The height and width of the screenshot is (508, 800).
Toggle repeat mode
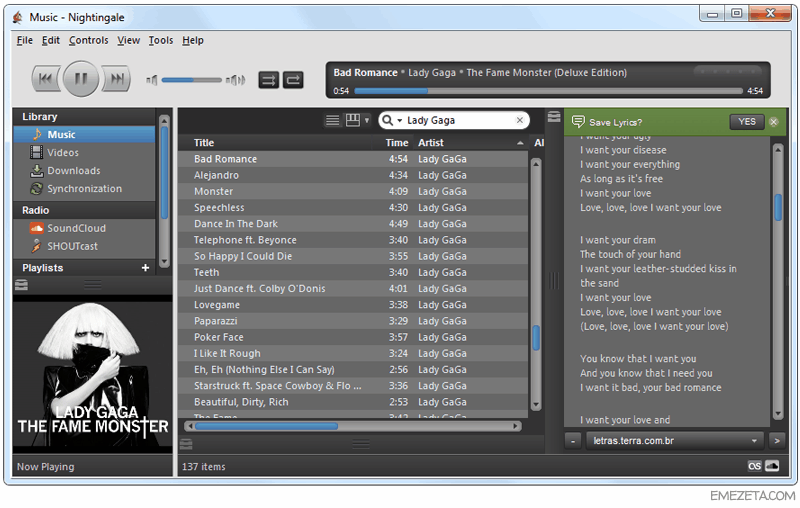(x=293, y=80)
